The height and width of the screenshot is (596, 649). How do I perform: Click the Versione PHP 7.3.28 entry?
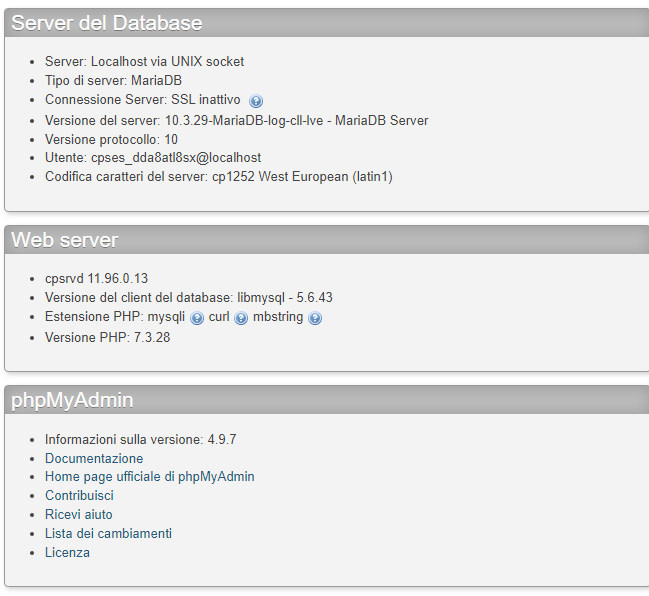108,337
